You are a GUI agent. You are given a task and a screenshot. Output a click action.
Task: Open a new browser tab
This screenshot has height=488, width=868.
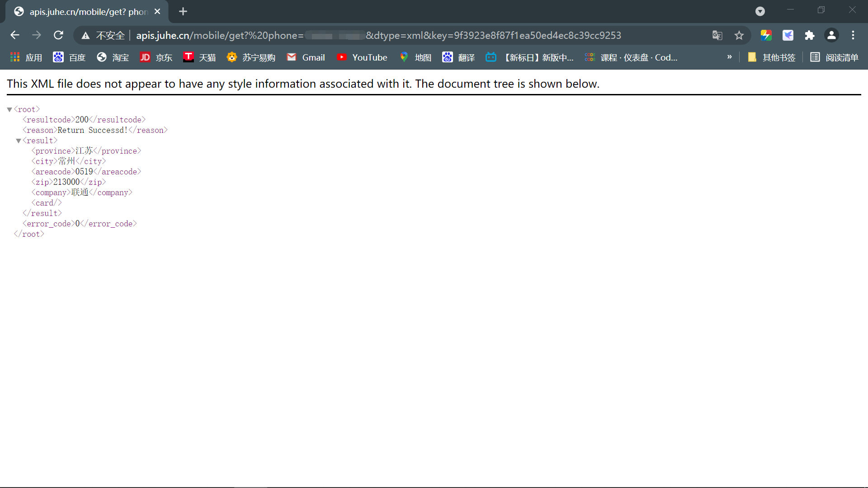(183, 11)
